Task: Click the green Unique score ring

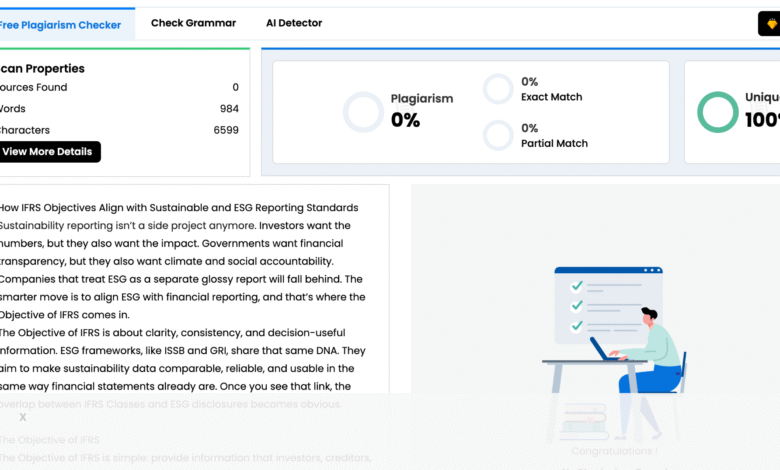Action: (x=717, y=112)
